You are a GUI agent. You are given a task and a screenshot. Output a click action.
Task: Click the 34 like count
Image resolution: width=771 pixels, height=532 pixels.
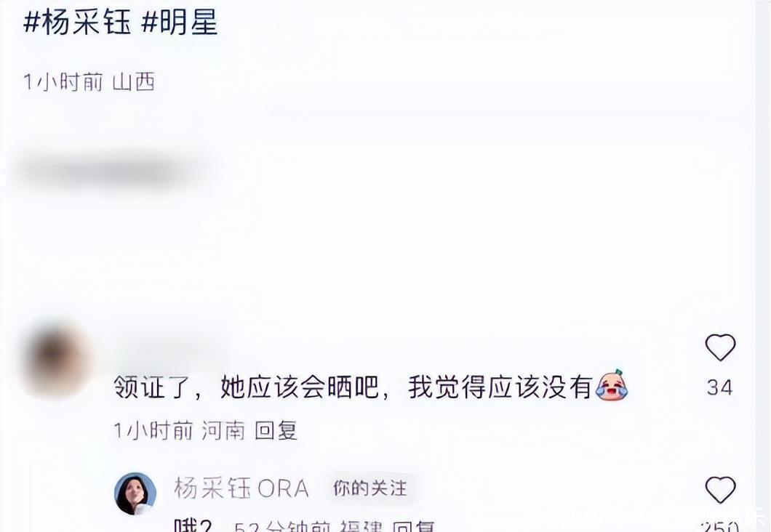tap(720, 387)
